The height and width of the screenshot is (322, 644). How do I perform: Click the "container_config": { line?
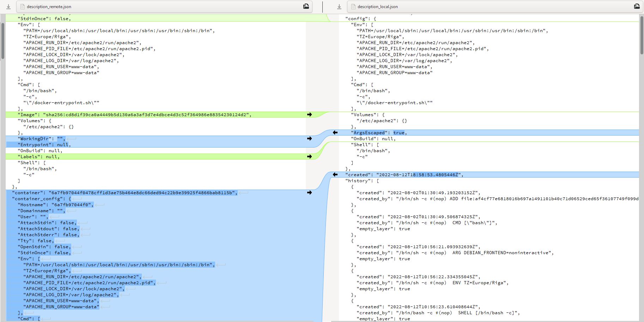[42, 199]
